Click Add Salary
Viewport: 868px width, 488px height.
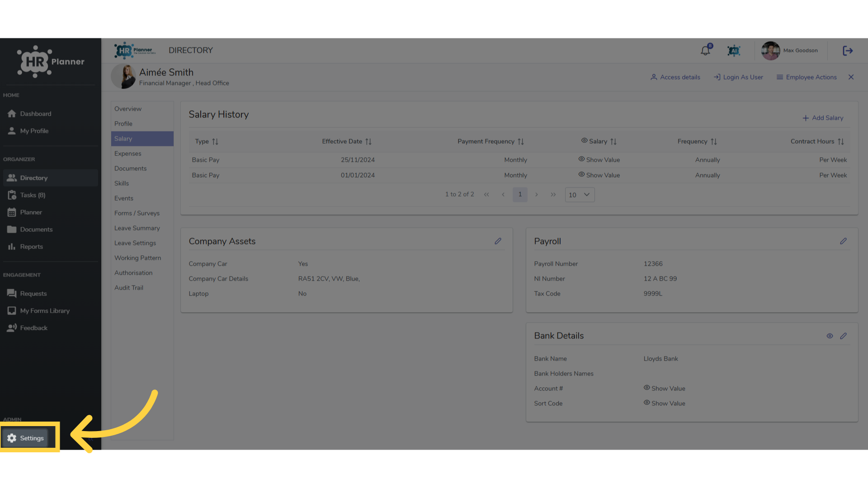coord(823,118)
